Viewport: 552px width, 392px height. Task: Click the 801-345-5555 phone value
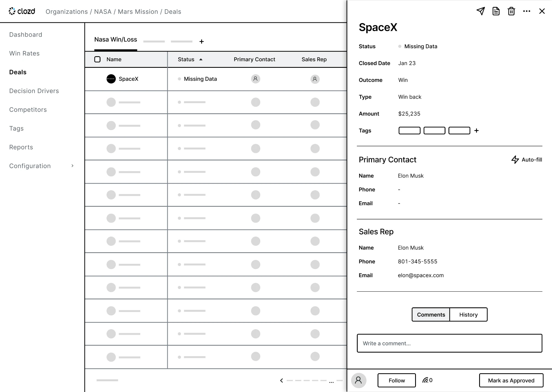418,261
